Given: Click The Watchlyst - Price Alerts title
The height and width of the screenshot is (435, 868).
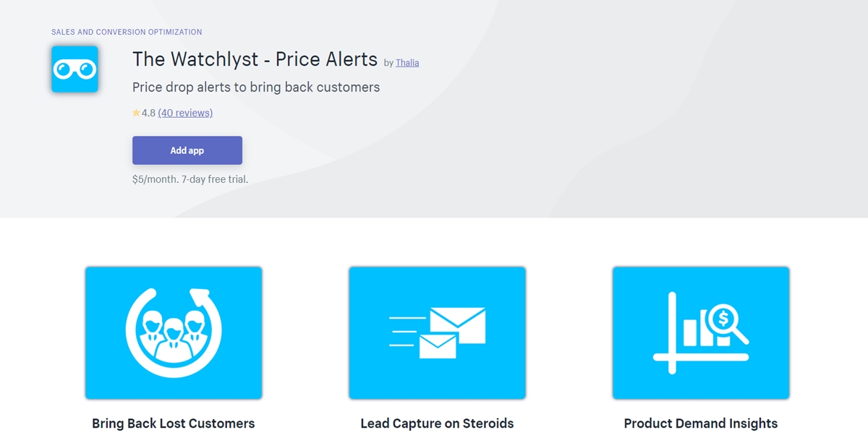Looking at the screenshot, I should 255,59.
